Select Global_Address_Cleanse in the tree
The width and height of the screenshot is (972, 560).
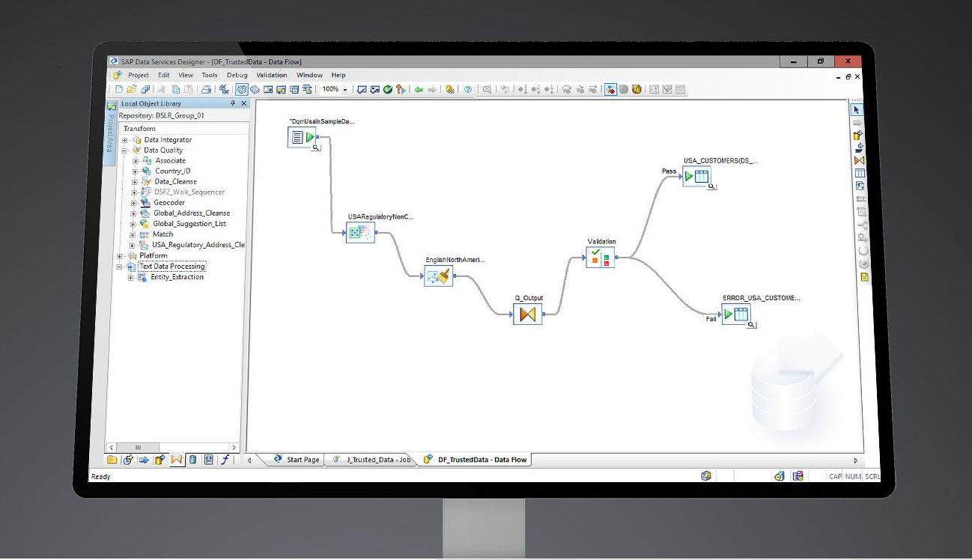192,213
